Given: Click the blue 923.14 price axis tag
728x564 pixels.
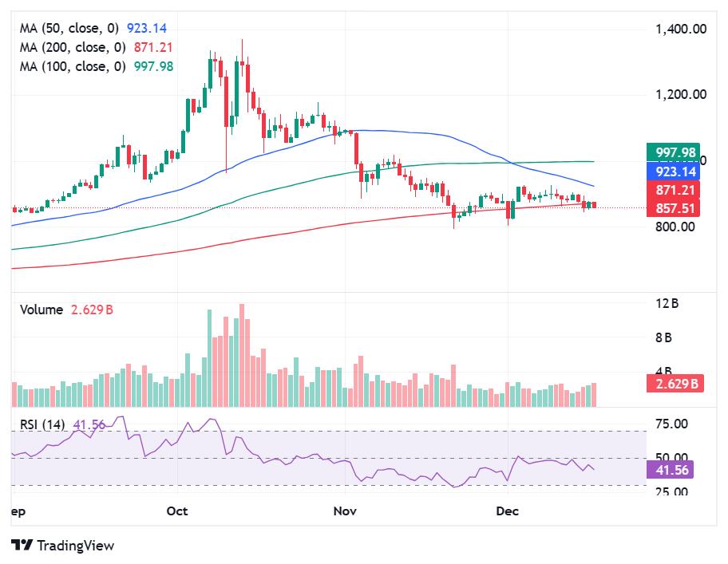Looking at the screenshot, I should tap(673, 172).
